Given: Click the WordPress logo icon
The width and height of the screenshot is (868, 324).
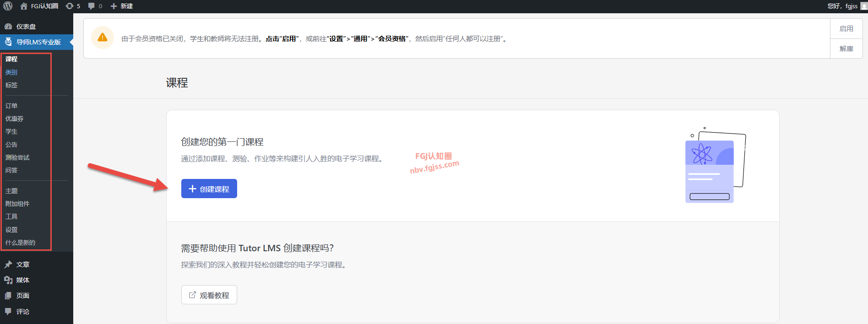Looking at the screenshot, I should pos(8,6).
